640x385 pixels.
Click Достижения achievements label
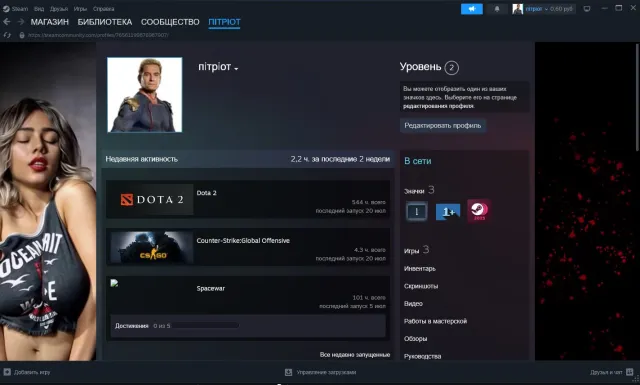pos(131,326)
